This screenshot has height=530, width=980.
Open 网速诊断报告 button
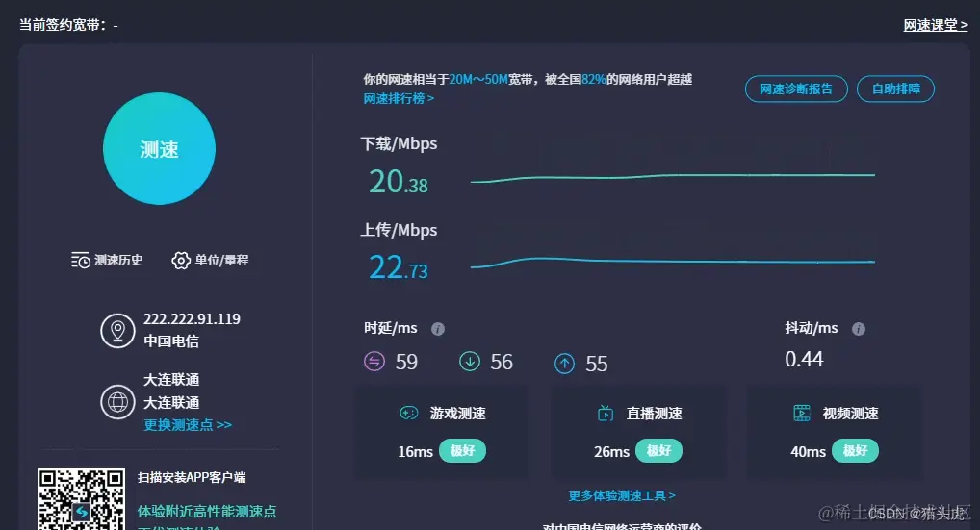[796, 88]
